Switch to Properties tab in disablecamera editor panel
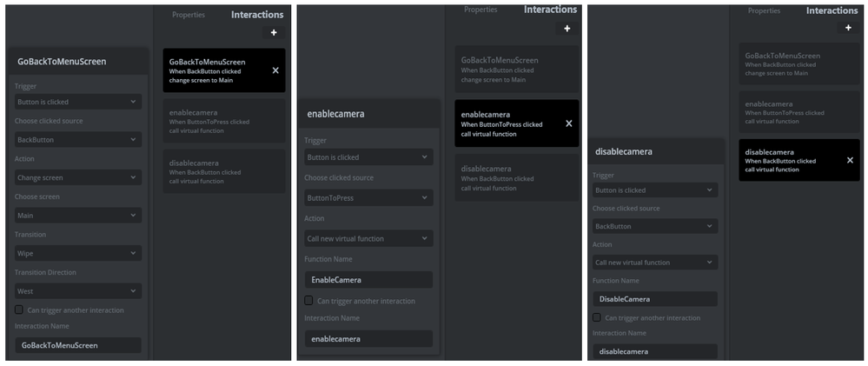 (764, 10)
